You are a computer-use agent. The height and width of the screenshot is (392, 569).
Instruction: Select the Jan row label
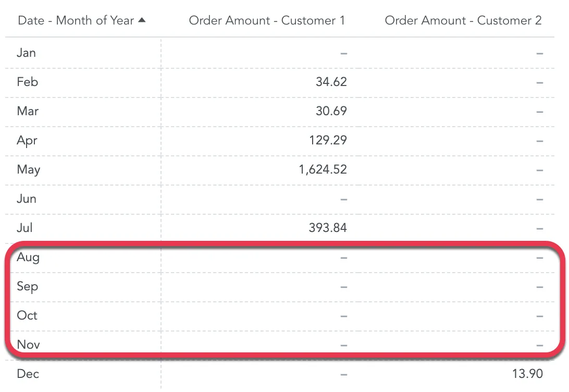pos(26,52)
